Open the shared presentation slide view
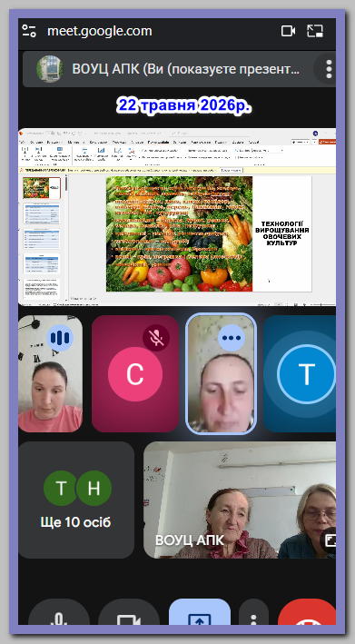This screenshot has width=355, height=644. coord(177,217)
